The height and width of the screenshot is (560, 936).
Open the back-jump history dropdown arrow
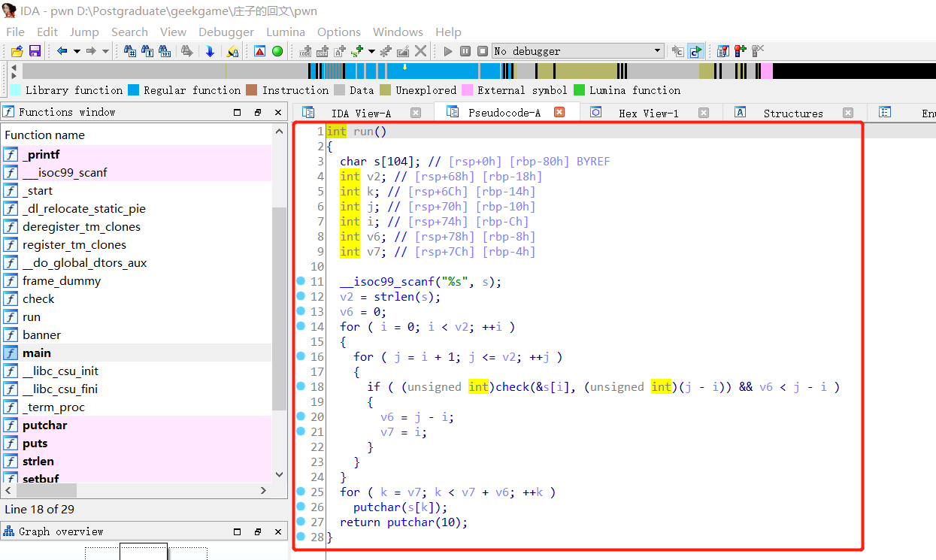pos(77,51)
